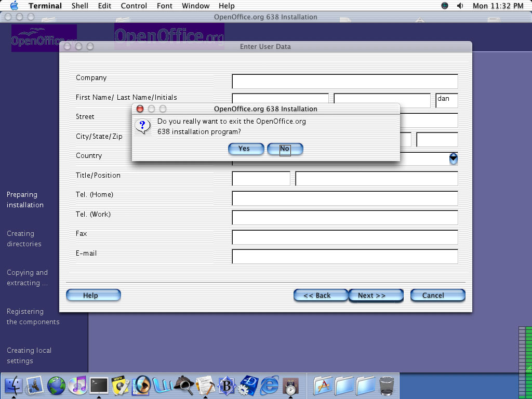Screen dimensions: 532x399
Task: Open iTunes from the Dock
Action: point(77,386)
